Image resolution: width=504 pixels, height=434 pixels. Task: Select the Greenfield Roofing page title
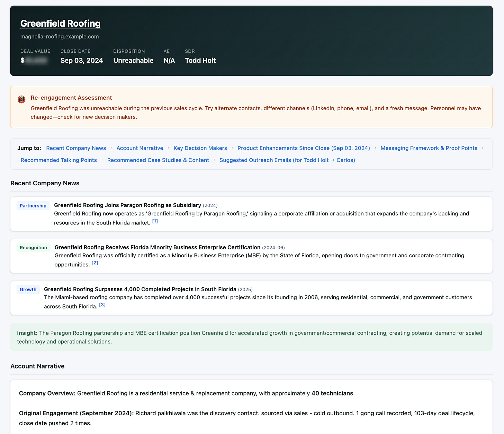point(61,24)
